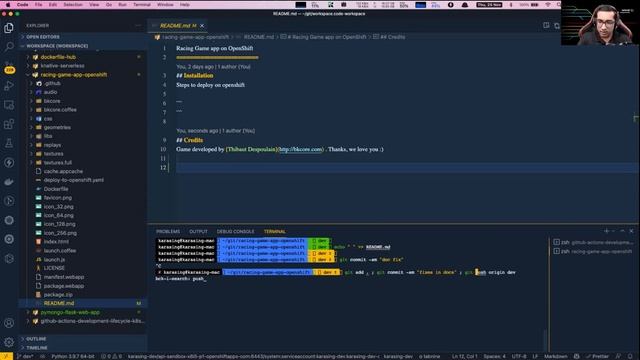Open the Docker whale view
640x360 pixels.
coord(9,182)
